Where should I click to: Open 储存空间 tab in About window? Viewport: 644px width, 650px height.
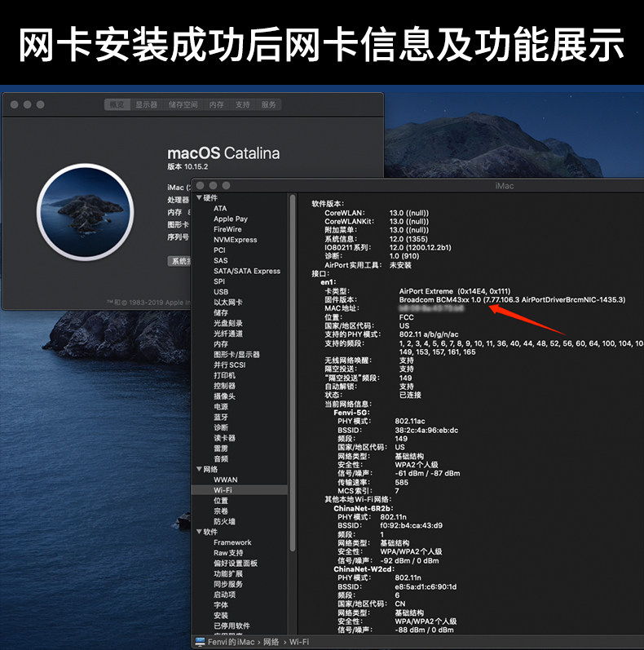[x=183, y=105]
